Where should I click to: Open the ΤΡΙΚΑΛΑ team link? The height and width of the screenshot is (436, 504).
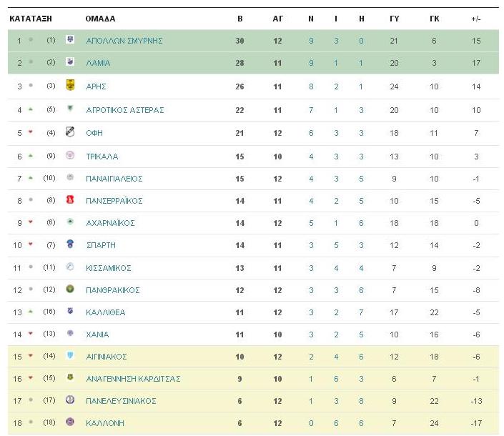coord(102,157)
